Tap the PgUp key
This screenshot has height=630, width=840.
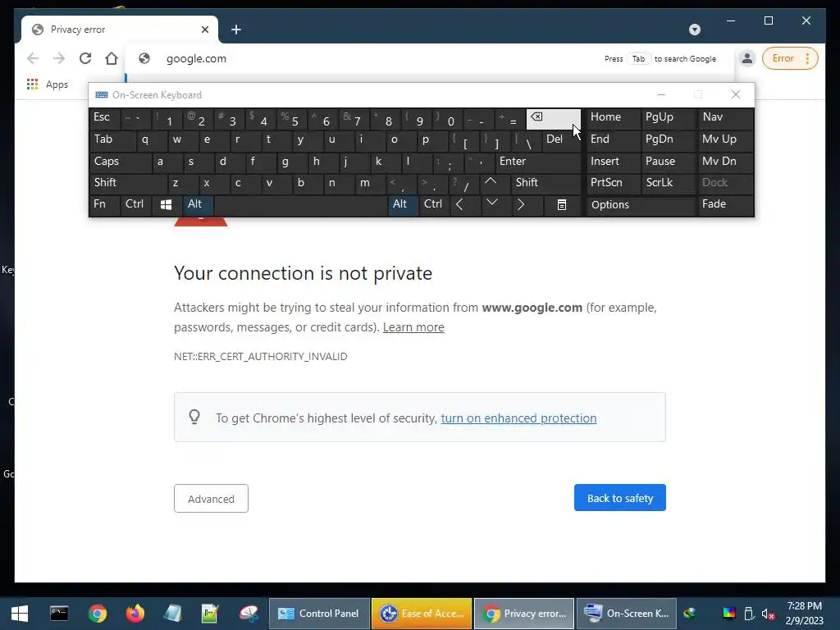tap(669, 117)
